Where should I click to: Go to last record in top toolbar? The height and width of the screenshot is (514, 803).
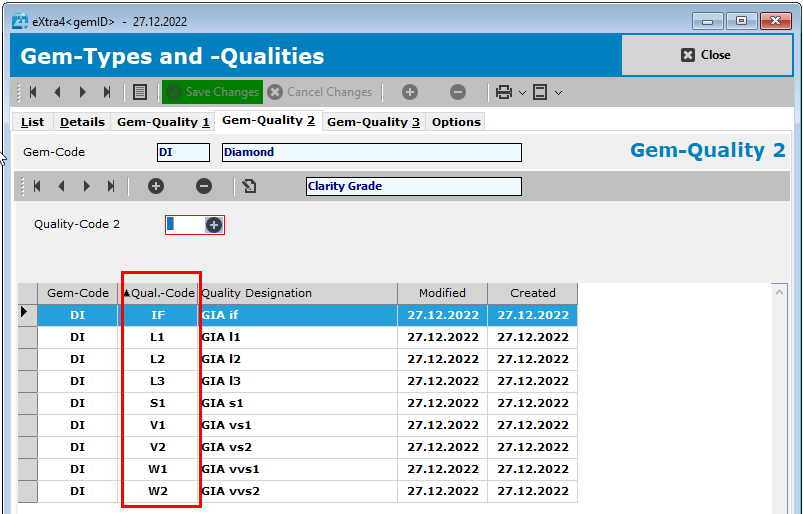[x=107, y=92]
